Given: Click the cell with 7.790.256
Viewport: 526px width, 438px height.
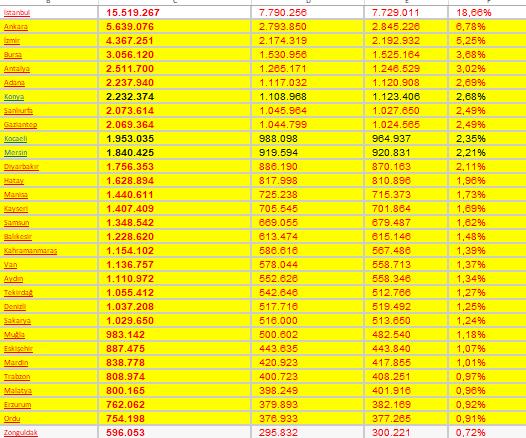Looking at the screenshot, I should pyautogui.click(x=307, y=13).
